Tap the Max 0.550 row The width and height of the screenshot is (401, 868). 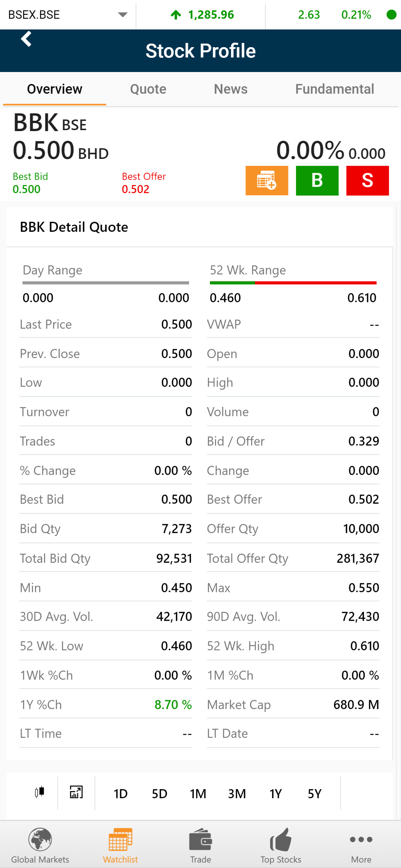(x=293, y=588)
